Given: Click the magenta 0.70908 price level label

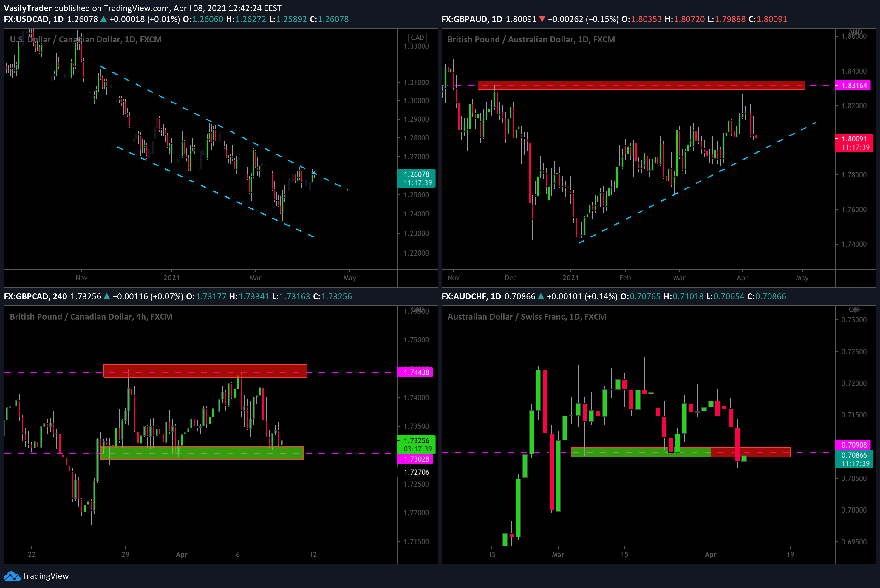Looking at the screenshot, I should point(853,445).
